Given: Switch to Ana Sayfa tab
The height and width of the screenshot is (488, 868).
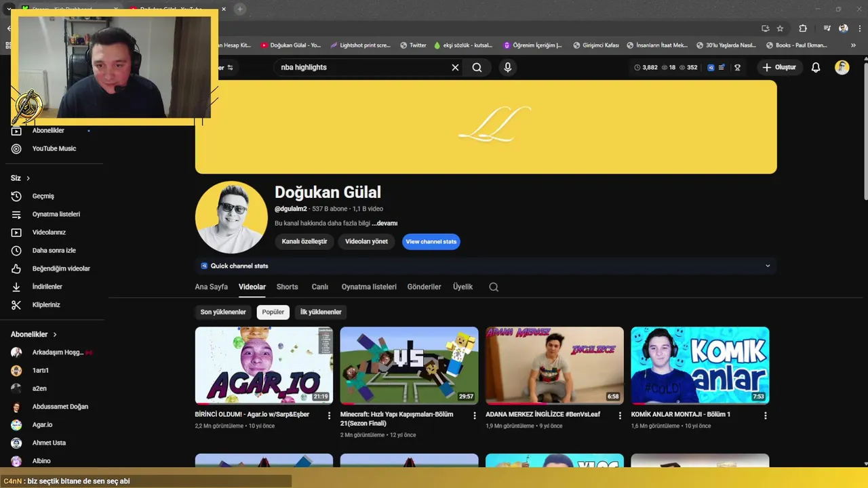Looking at the screenshot, I should click(212, 287).
